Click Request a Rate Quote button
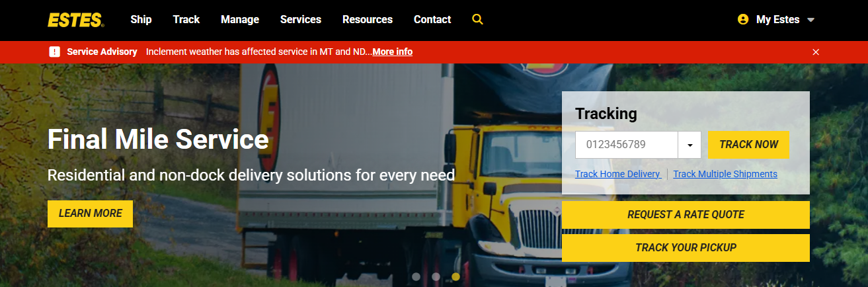This screenshot has height=287, width=868. (686, 215)
